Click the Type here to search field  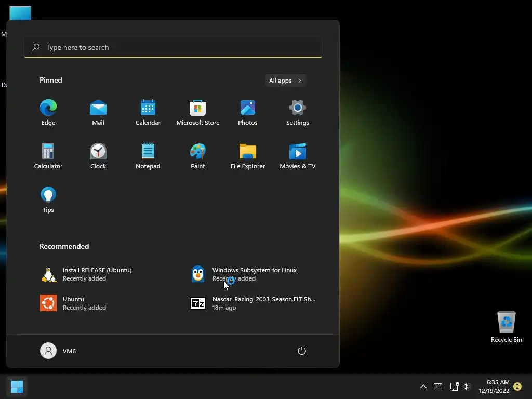tap(173, 47)
